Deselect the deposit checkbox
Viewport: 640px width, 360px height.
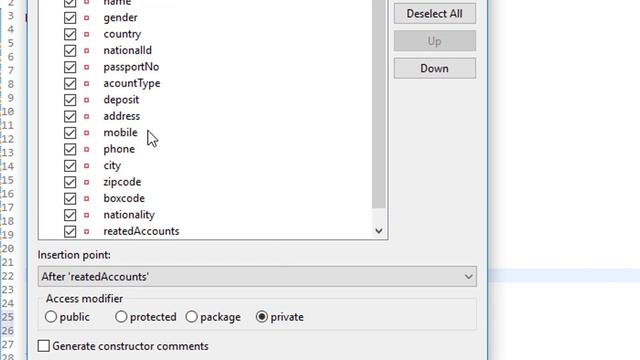click(x=70, y=100)
